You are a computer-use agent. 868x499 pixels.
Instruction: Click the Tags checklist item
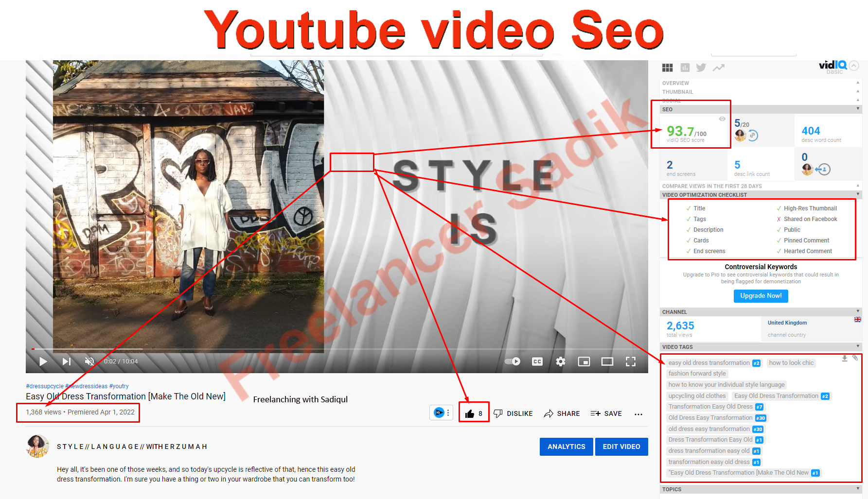696,219
